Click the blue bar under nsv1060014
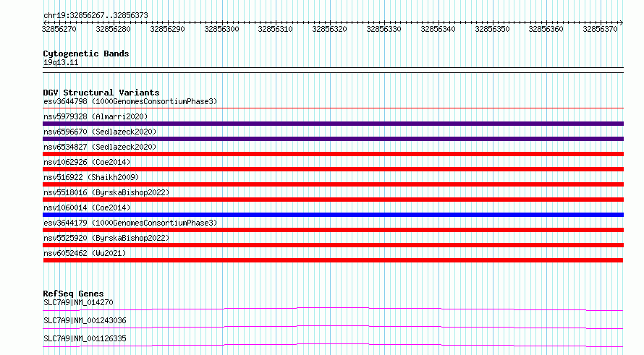644x355 pixels. click(x=333, y=215)
